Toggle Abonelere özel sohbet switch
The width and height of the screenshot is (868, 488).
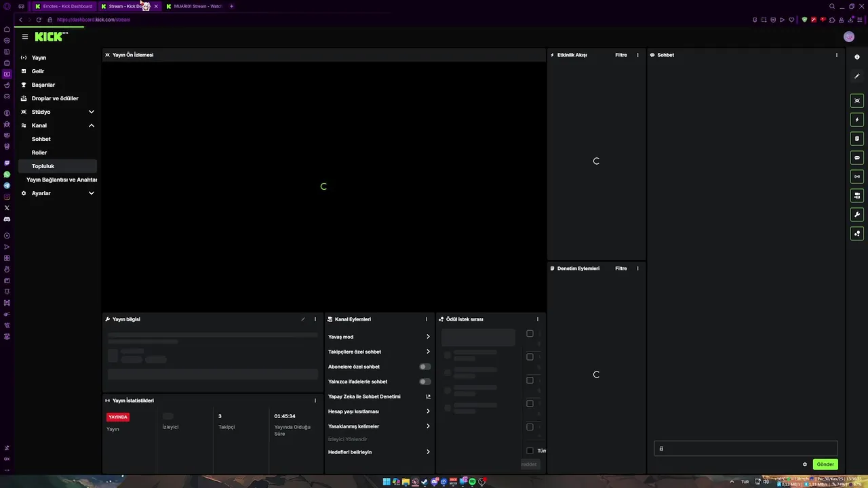tap(425, 367)
